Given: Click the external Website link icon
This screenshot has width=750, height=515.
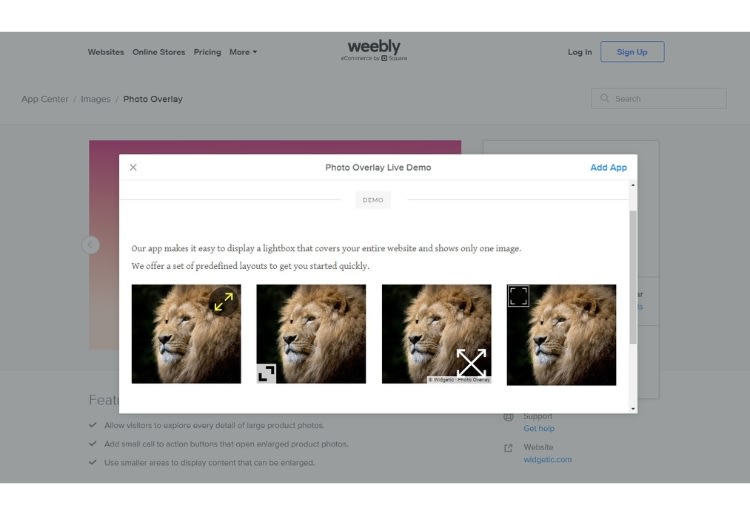Looking at the screenshot, I should (508, 448).
